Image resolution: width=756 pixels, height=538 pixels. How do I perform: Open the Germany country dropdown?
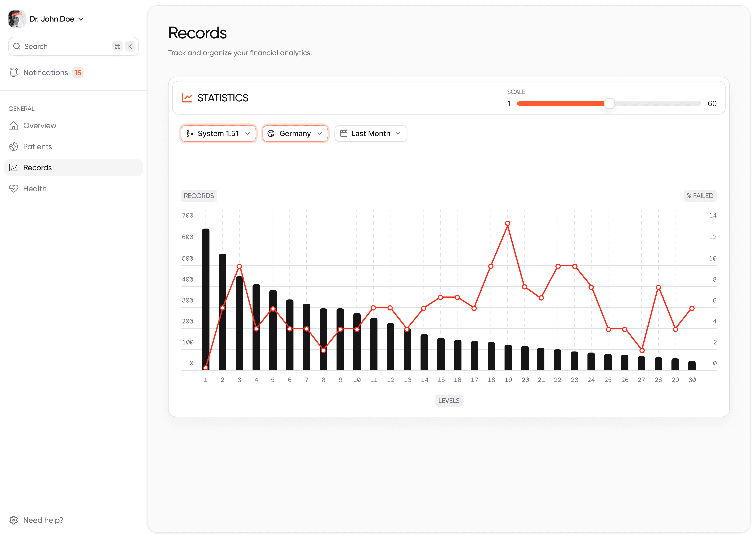(295, 133)
